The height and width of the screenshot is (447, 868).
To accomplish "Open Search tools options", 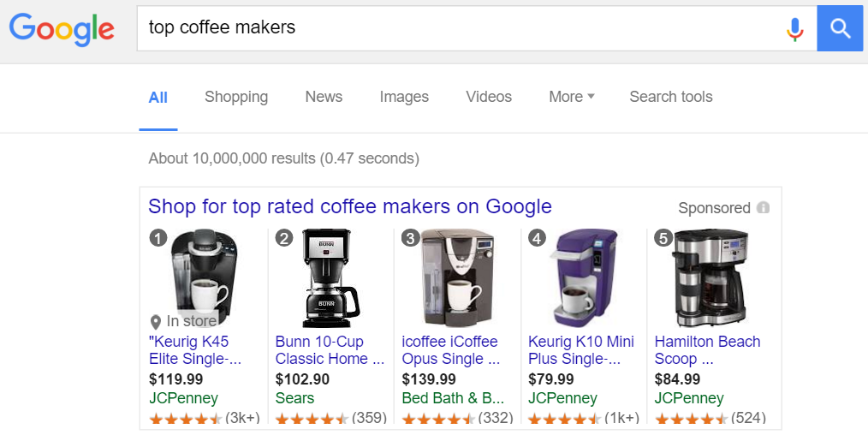I will 670,97.
